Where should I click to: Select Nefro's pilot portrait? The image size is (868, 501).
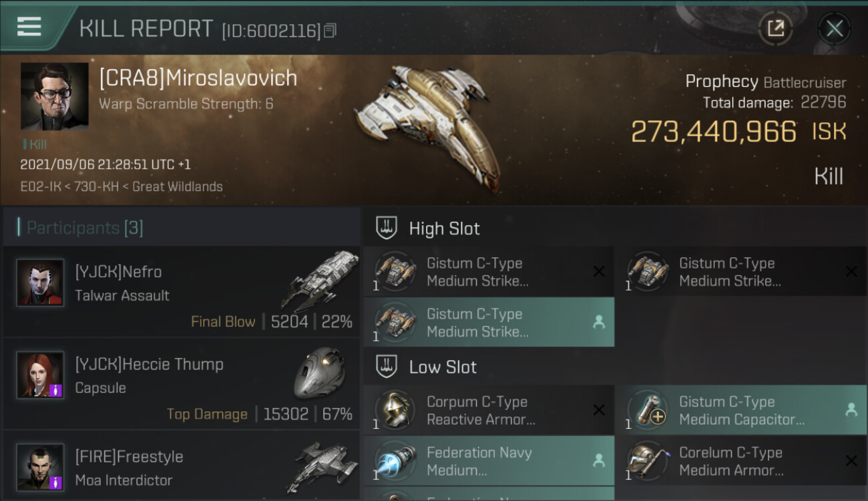40,283
